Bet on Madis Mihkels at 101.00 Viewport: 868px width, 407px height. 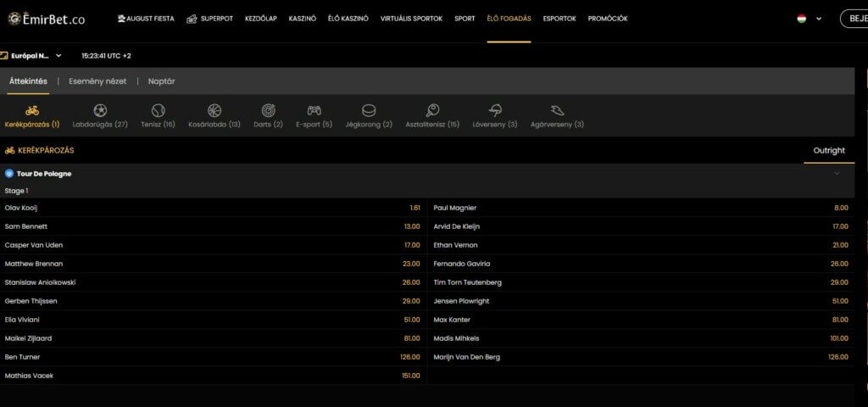pos(641,338)
